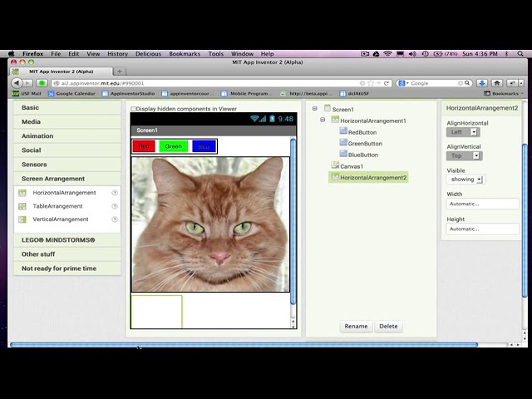Open the View menu
The width and height of the screenshot is (532, 399).
(x=93, y=53)
